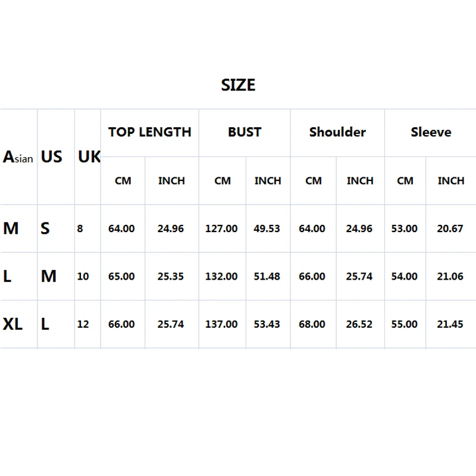Select sleeve value 55.00 cell

tap(404, 324)
